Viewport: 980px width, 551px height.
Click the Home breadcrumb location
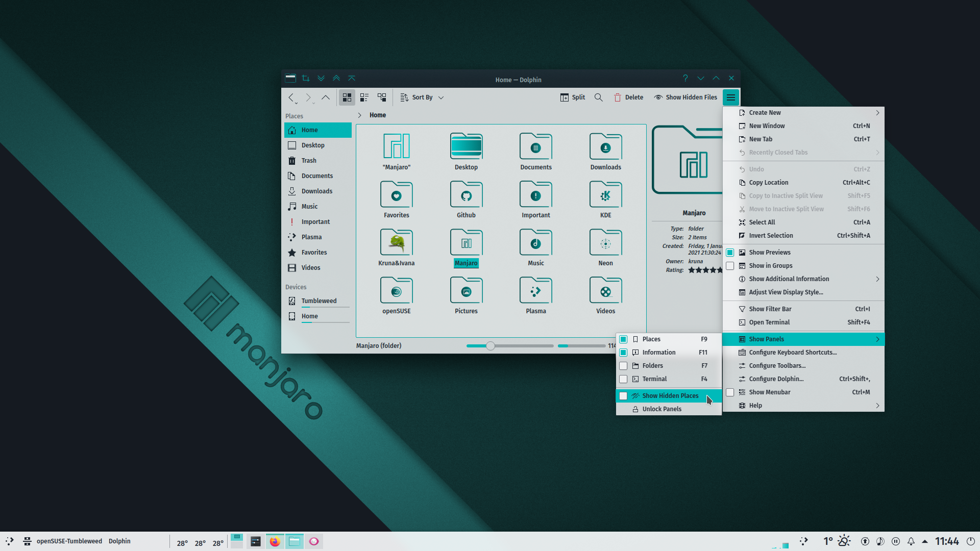tap(378, 115)
